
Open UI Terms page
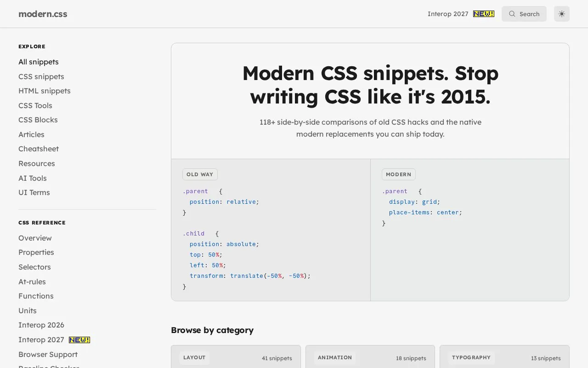coord(34,192)
